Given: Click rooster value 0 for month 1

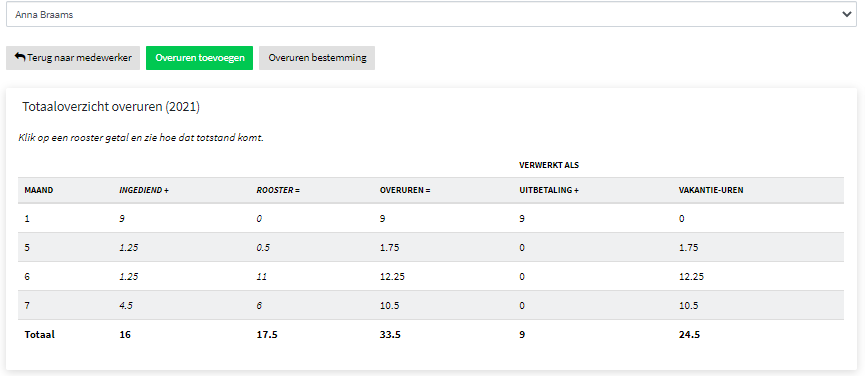Looking at the screenshot, I should pyautogui.click(x=259, y=218).
